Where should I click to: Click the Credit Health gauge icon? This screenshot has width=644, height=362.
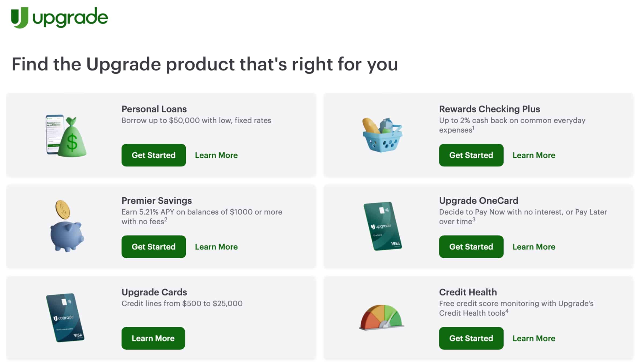pos(382,317)
